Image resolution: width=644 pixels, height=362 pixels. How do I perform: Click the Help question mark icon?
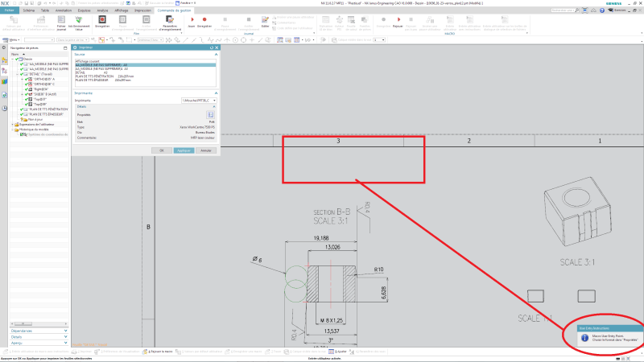(602, 10)
